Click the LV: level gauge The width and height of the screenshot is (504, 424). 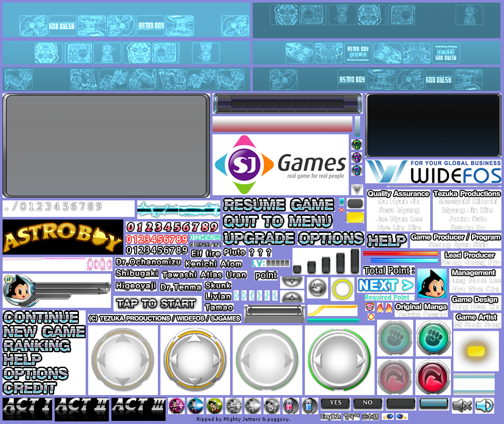tap(271, 263)
